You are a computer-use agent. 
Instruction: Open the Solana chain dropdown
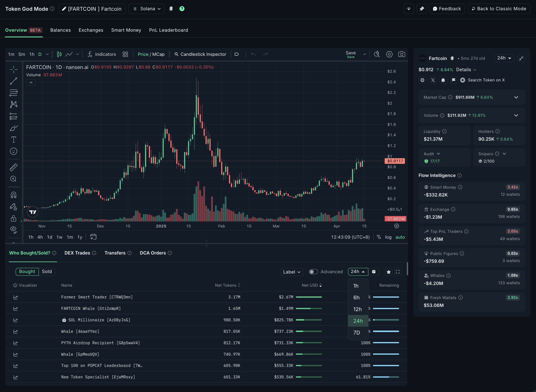(146, 9)
